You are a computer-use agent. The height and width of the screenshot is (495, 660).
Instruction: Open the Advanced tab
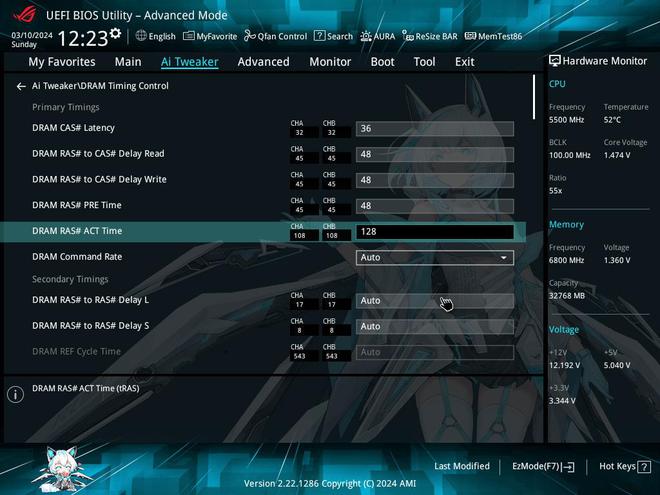(263, 62)
